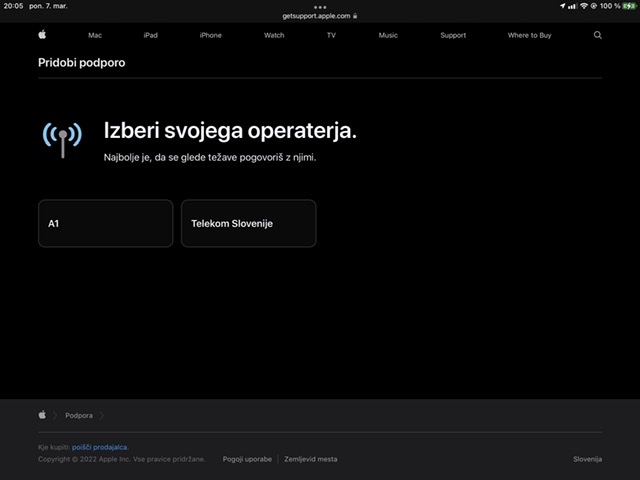The height and width of the screenshot is (480, 640).
Task: Tap the three-dots multitasking indicator
Action: point(320,7)
